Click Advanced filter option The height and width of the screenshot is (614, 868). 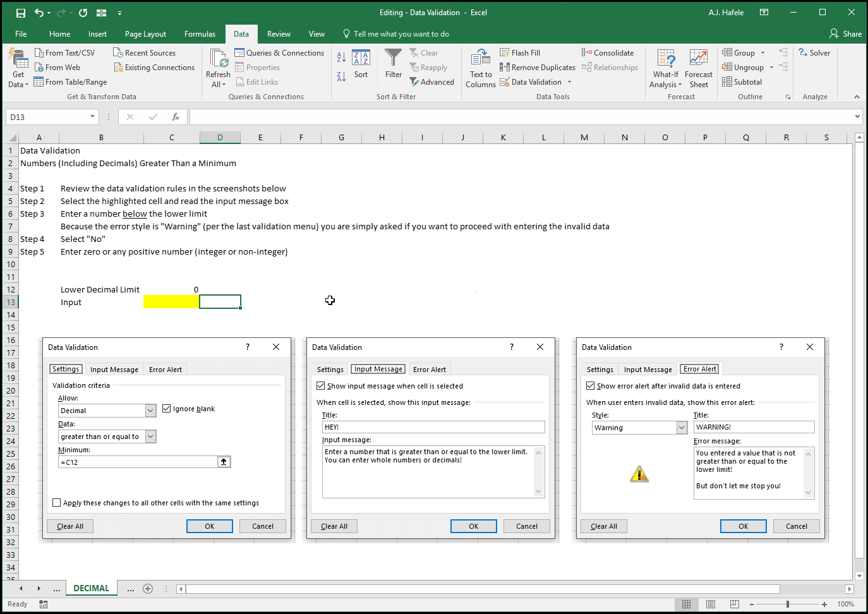(432, 82)
